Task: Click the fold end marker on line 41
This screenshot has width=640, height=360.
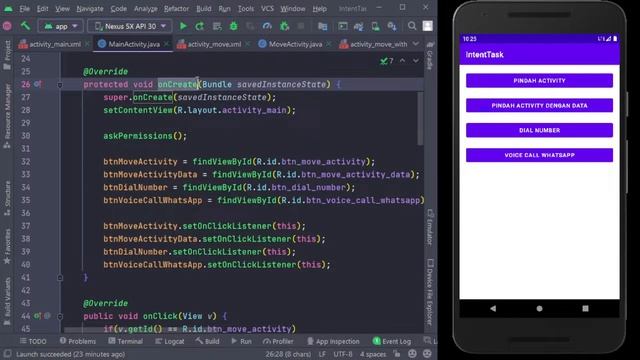Action: pos(60,278)
